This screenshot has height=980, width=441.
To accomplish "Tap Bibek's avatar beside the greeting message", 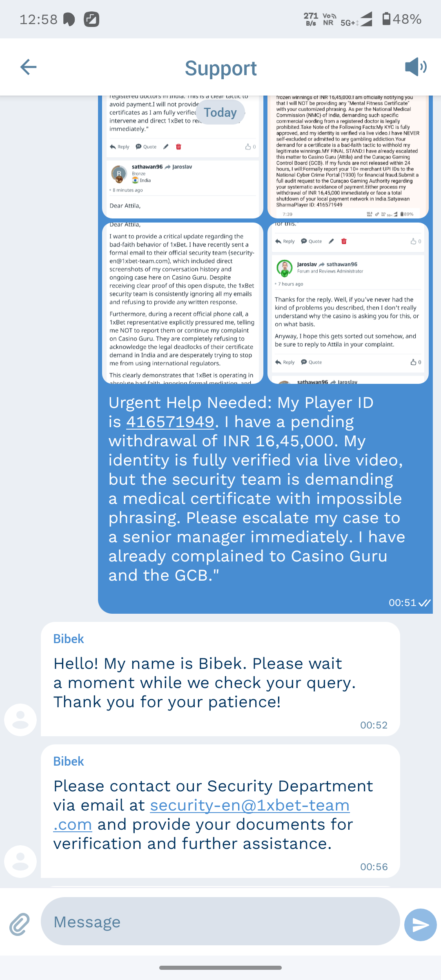I will [x=20, y=720].
